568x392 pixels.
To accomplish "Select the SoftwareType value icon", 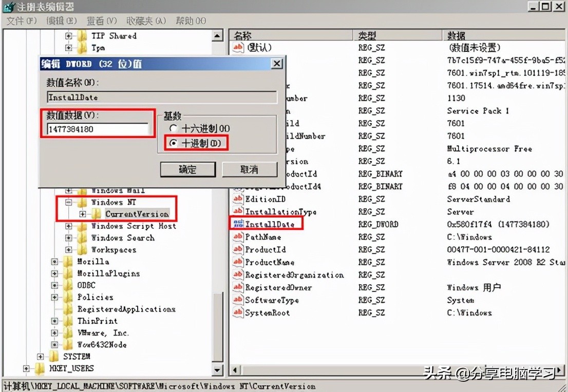I will 237,300.
